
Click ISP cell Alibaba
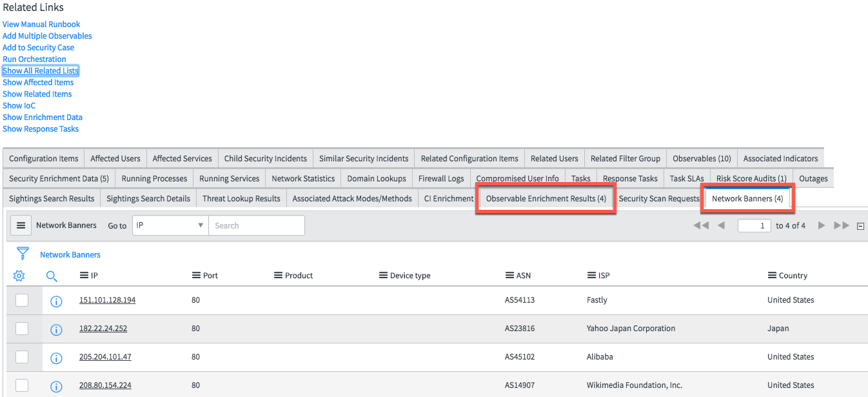pyautogui.click(x=600, y=357)
